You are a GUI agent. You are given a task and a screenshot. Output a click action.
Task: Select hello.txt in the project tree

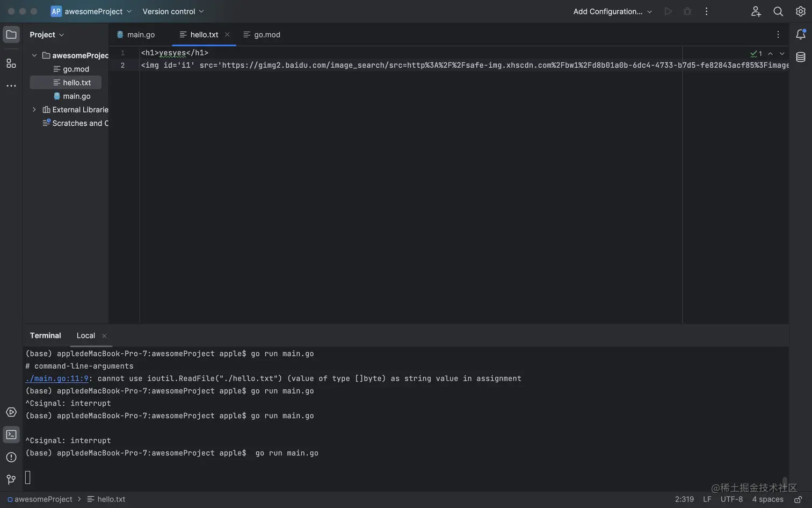[66, 83]
